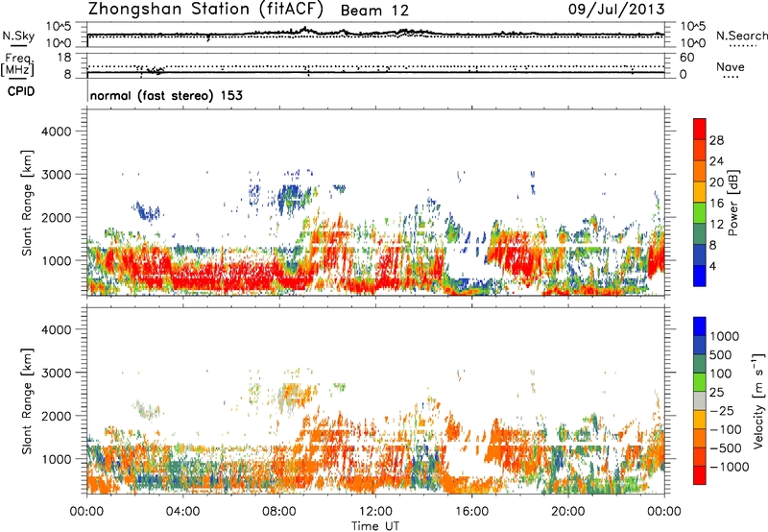The height and width of the screenshot is (532, 768).
Task: Click the blue top segment of velocity colorbar
Action: [x=700, y=326]
